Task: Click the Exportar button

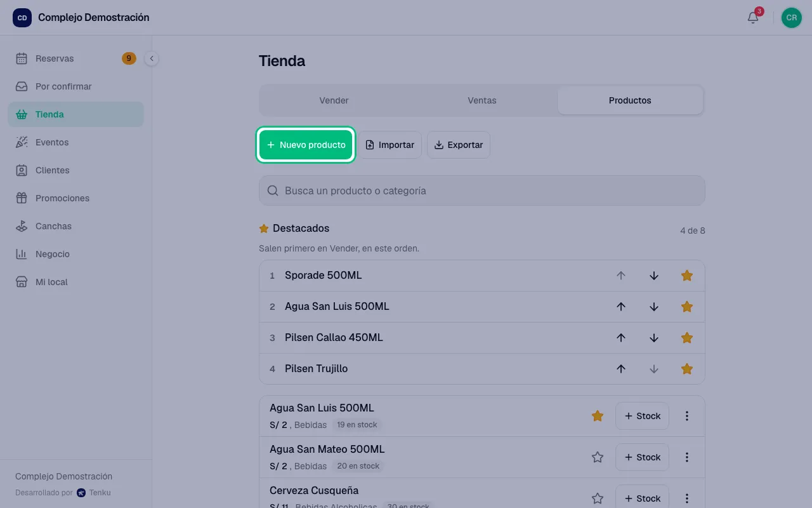Action: [458, 145]
